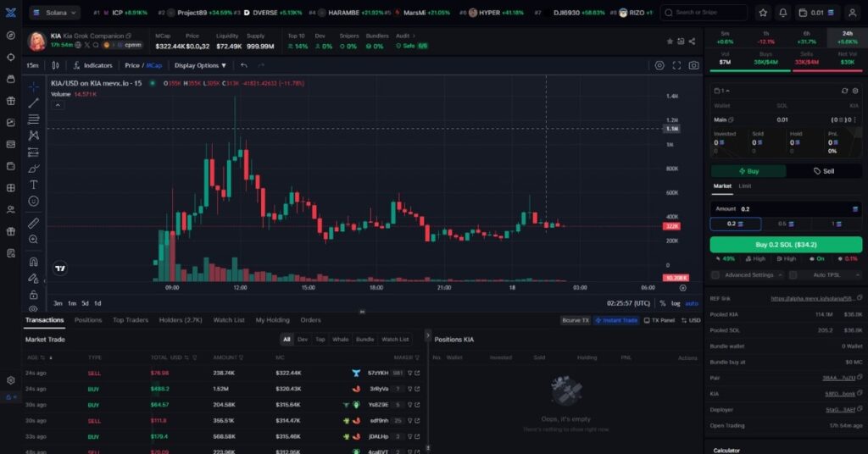Select the Sell trade mode

[824, 171]
